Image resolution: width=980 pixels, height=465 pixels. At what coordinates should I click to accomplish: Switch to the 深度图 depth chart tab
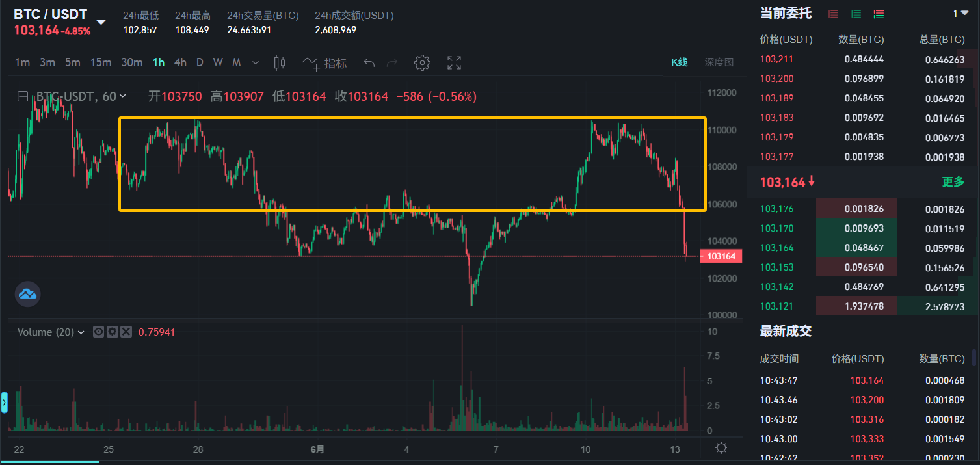pos(719,62)
